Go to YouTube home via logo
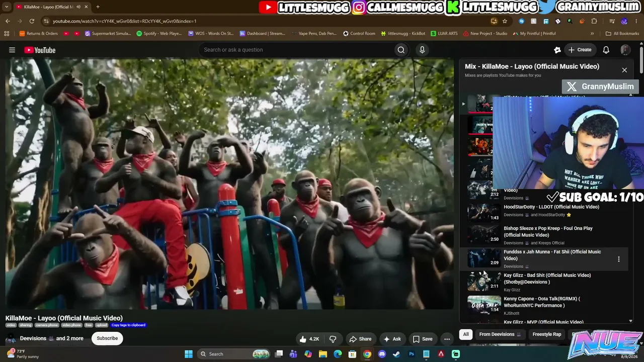 40,50
